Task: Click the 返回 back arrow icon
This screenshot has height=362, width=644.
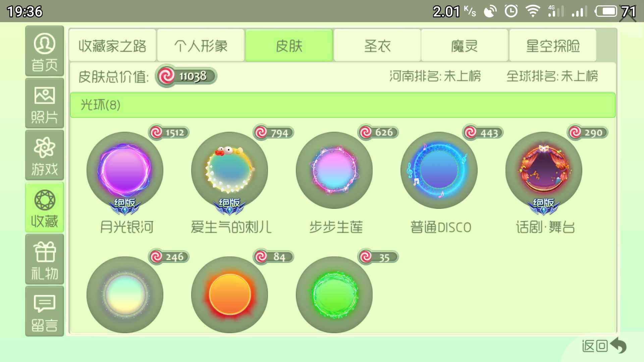Action: point(618,345)
